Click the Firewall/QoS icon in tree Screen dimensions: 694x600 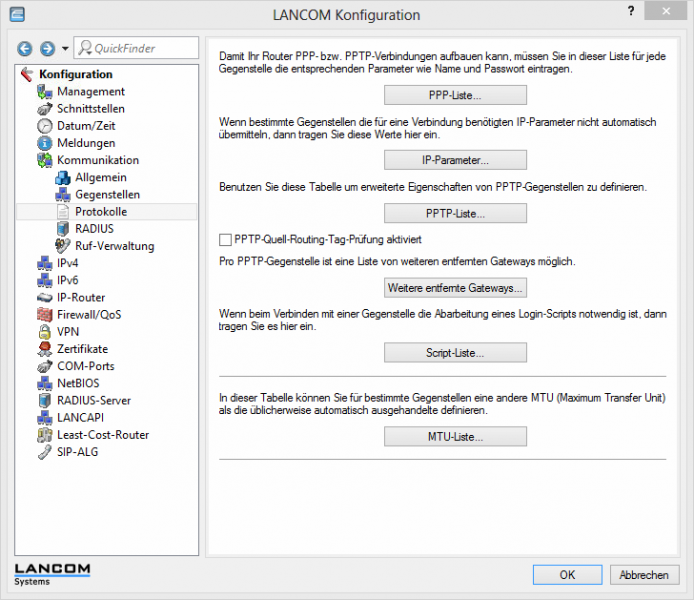pos(45,314)
